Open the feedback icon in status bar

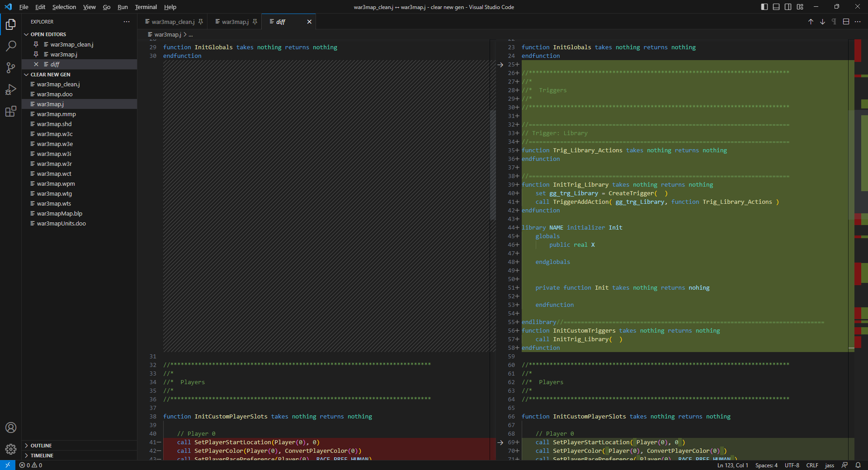coord(844,465)
